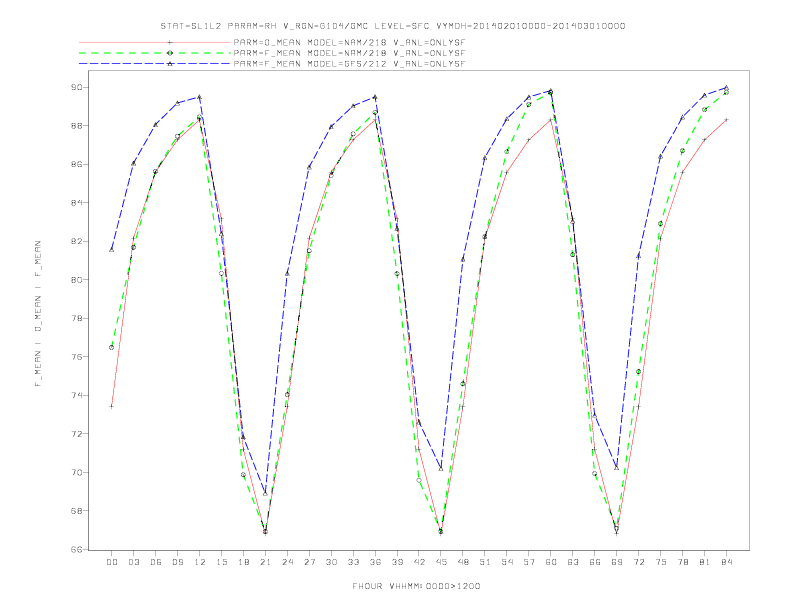Click the x-axis tick label 03
The height and width of the screenshot is (612, 792).
coord(133,562)
